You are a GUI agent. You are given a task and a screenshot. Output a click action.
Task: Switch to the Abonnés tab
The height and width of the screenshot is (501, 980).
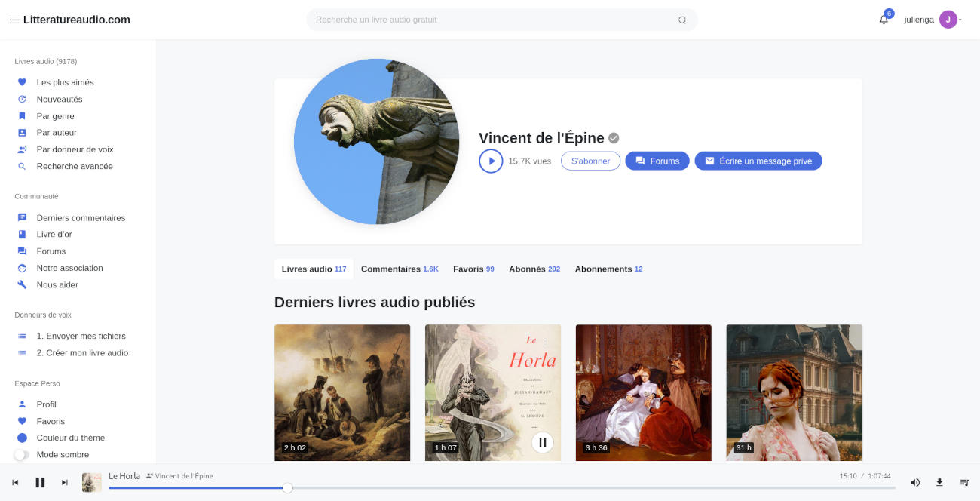(x=534, y=269)
